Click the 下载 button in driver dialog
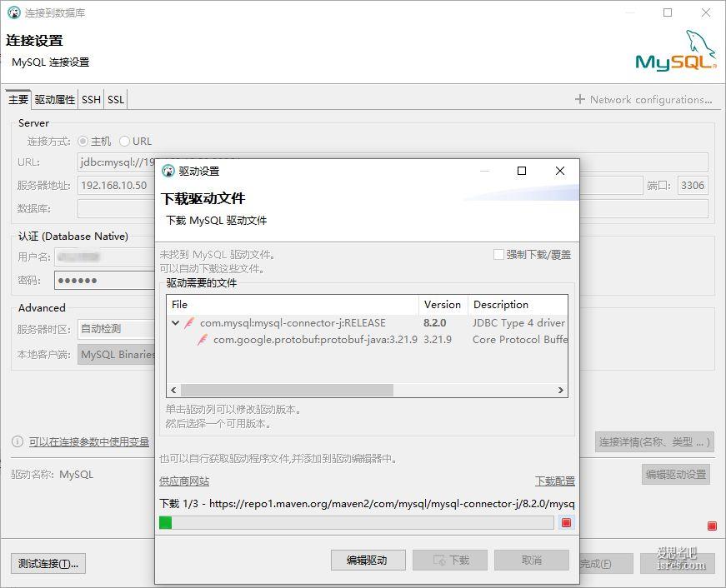The width and height of the screenshot is (726, 588). pos(450,561)
